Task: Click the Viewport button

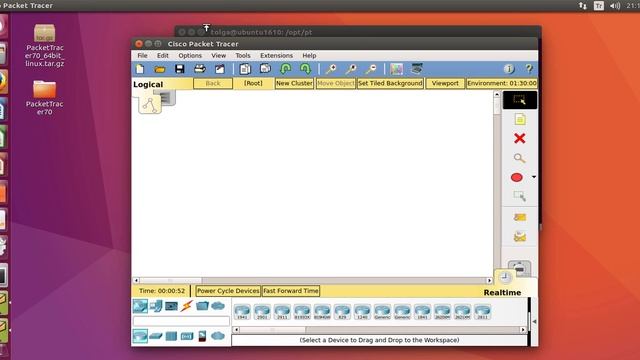Action: pyautogui.click(x=445, y=83)
